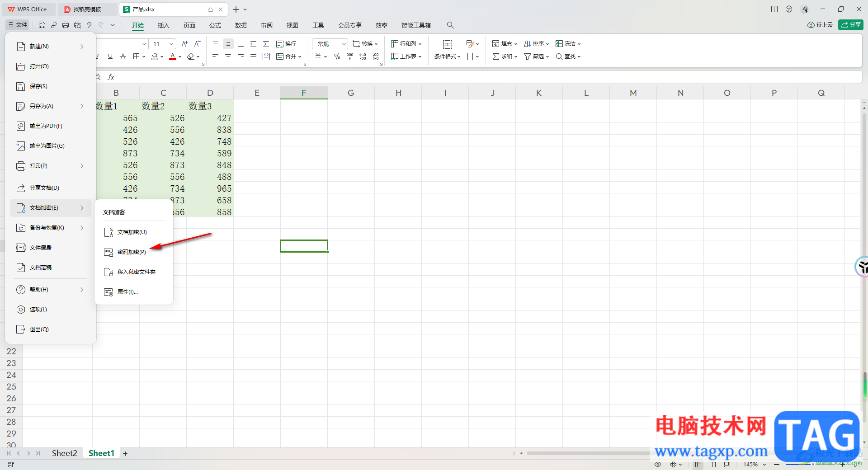
Task: Click the percent style icon
Action: coord(337,56)
